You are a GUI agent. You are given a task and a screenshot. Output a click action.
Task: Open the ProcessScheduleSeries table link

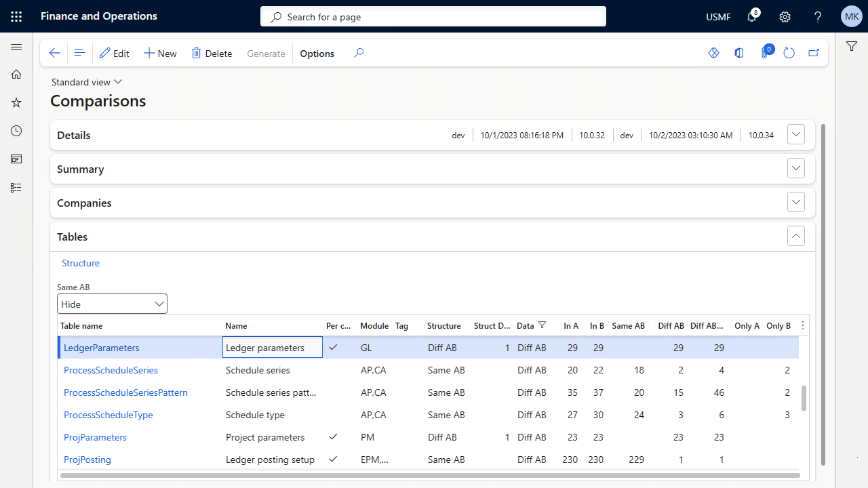pos(111,370)
